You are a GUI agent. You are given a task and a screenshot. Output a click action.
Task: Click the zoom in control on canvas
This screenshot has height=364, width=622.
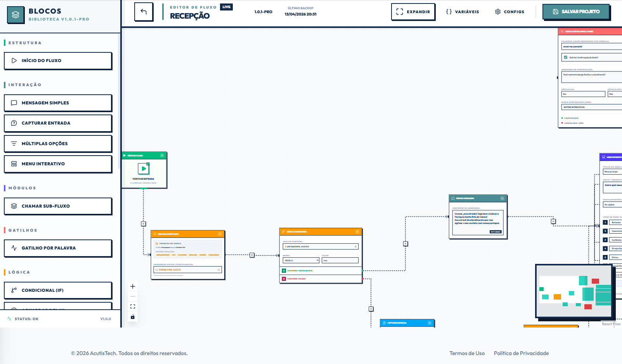coord(132,286)
